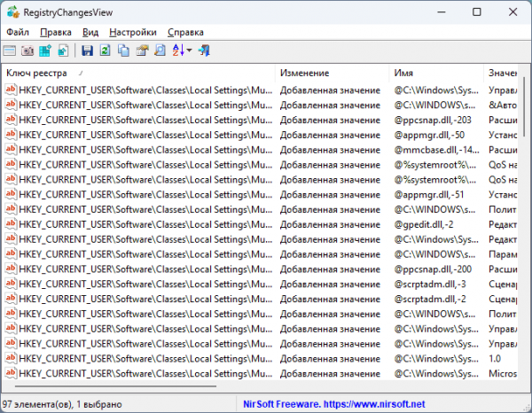Click the value cell starting with Micros
The height and width of the screenshot is (413, 532).
pos(503,374)
